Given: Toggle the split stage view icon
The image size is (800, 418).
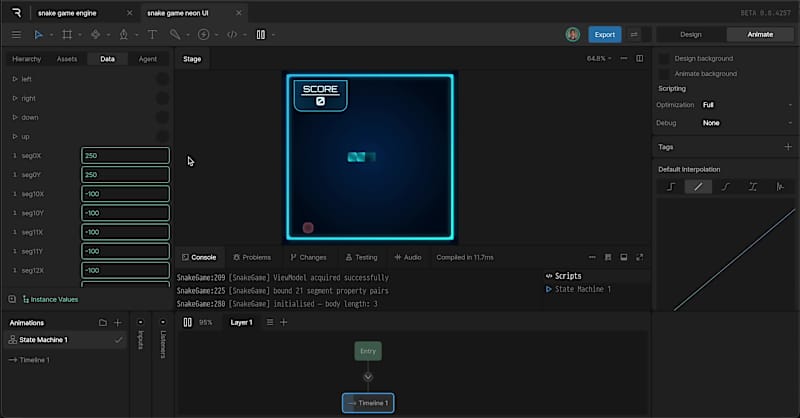Looking at the screenshot, I should coord(639,59).
